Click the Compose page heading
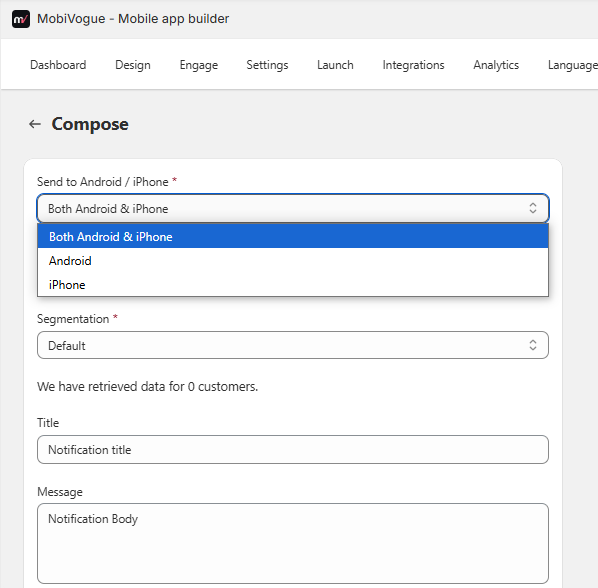The image size is (598, 588). [x=90, y=124]
